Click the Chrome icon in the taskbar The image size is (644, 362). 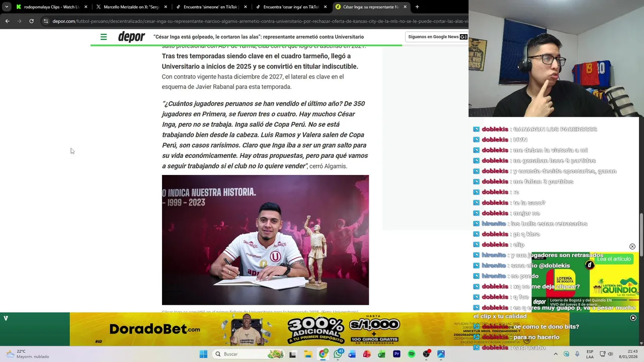[323, 354]
